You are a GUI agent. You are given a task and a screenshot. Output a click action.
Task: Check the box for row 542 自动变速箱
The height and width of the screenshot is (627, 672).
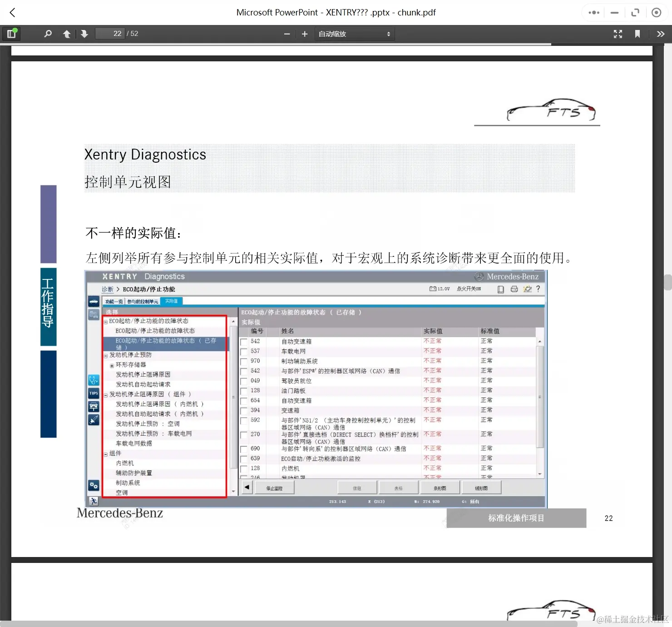[244, 342]
